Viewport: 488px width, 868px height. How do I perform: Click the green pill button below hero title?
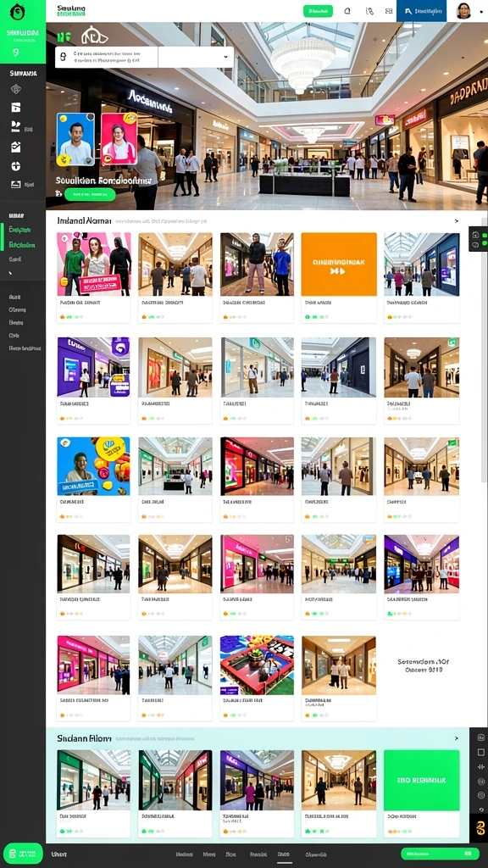coord(90,194)
